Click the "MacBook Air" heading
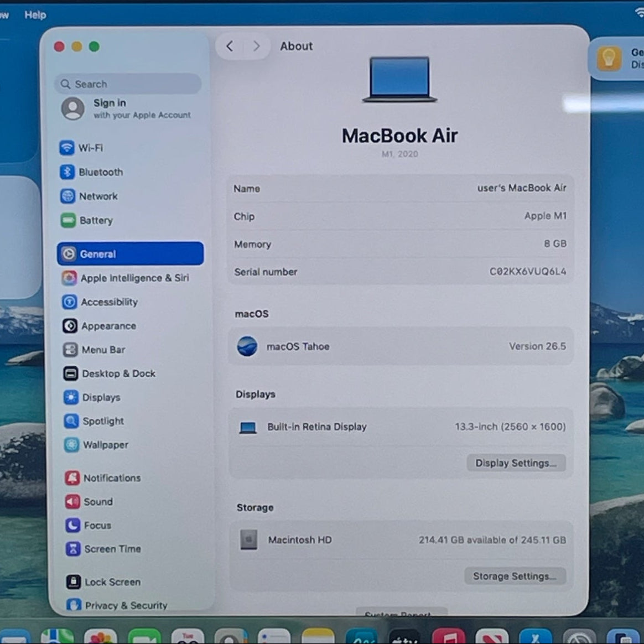This screenshot has height=644, width=644. coord(399,136)
